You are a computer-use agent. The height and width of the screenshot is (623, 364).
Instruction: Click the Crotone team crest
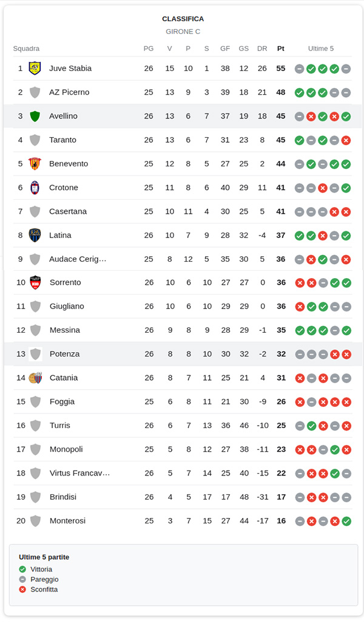35,188
